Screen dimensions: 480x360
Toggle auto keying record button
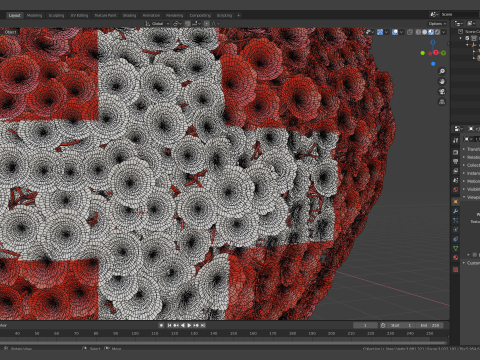point(161,325)
